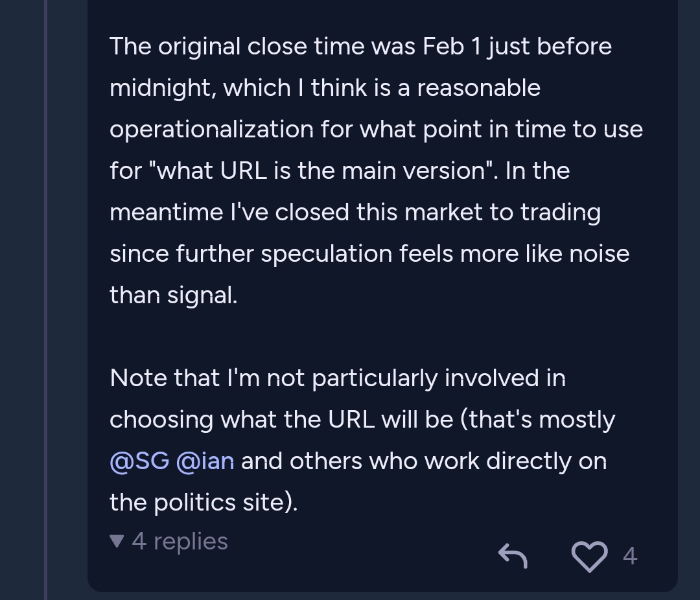Open the like count number beside the heart
The width and height of the screenshot is (700, 600).
[x=630, y=556]
